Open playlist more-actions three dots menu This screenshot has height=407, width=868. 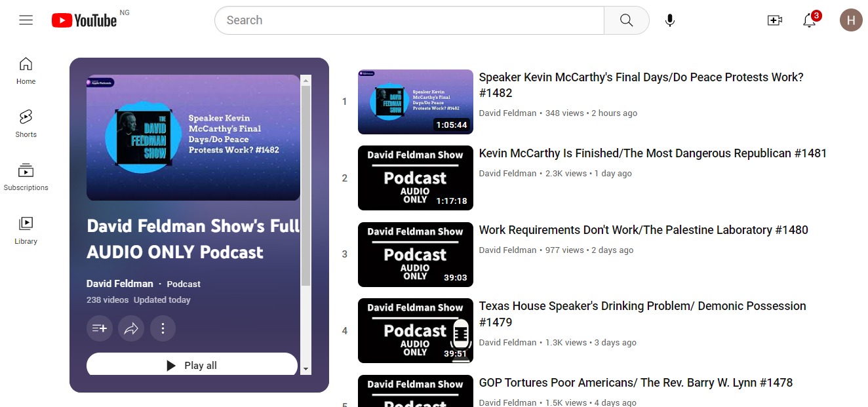click(x=163, y=328)
